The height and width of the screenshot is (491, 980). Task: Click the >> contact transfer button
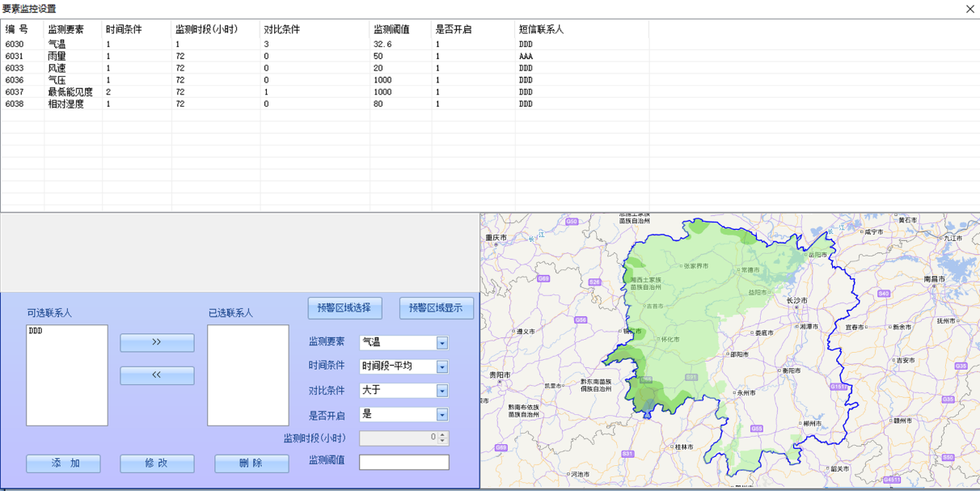coord(156,342)
